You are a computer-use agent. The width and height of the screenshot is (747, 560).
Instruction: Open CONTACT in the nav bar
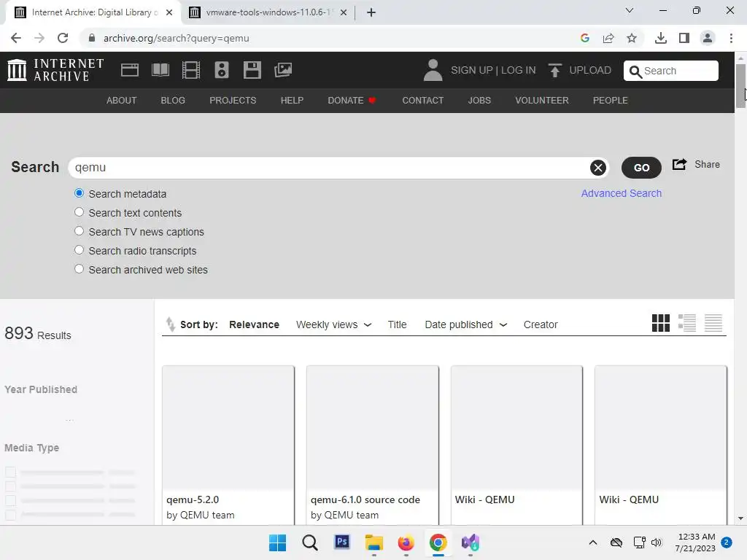(x=422, y=101)
